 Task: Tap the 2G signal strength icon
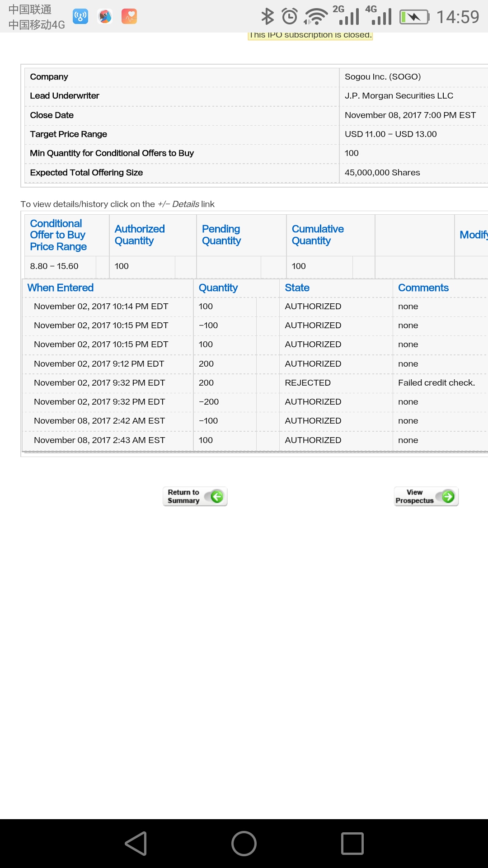click(x=346, y=15)
